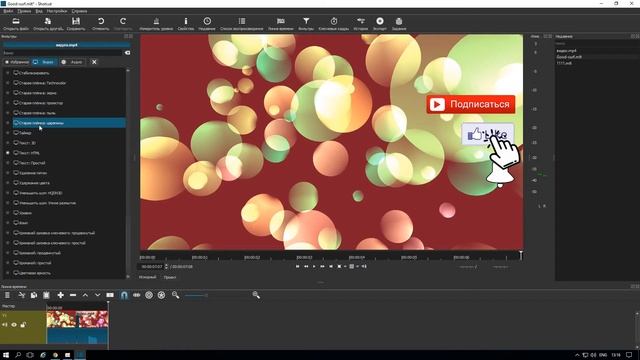The width and height of the screenshot is (640, 360).
Task: Save the project using the floppy disk icon
Action: coord(76,21)
